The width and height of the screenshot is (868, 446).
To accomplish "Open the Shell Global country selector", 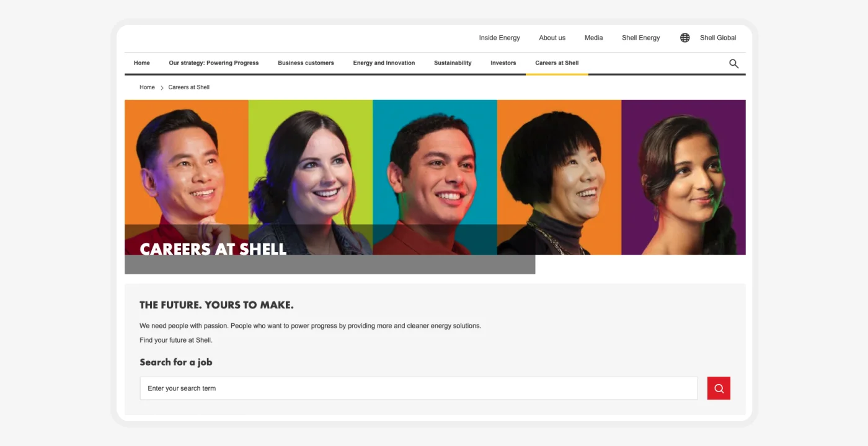I will tap(718, 38).
